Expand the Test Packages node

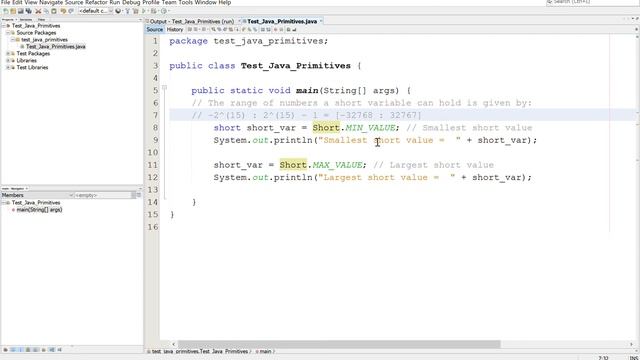tap(8, 53)
